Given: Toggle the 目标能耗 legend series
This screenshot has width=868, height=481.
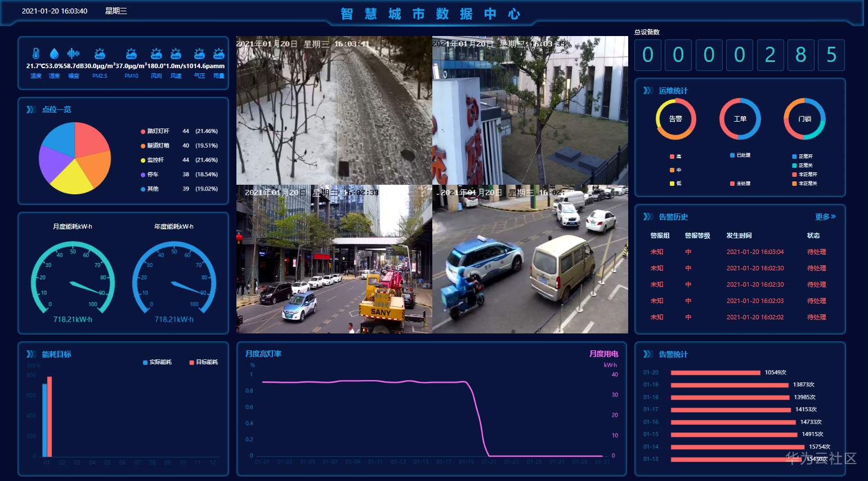Looking at the screenshot, I should tap(204, 362).
